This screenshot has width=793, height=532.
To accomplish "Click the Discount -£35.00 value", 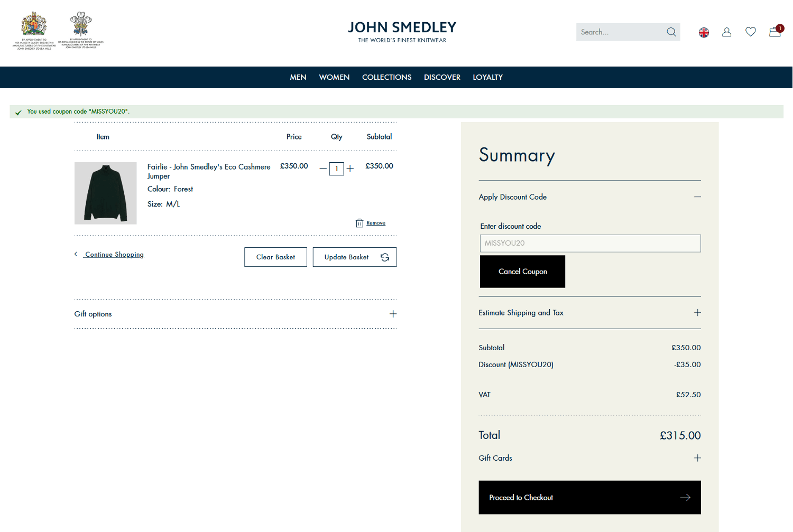I will tap(688, 365).
